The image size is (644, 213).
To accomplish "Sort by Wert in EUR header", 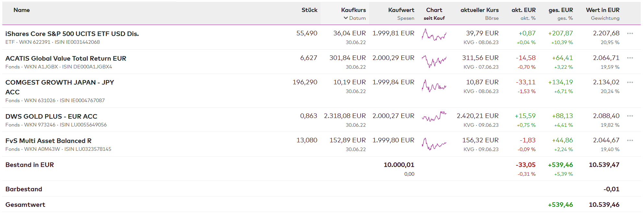I will (603, 10).
